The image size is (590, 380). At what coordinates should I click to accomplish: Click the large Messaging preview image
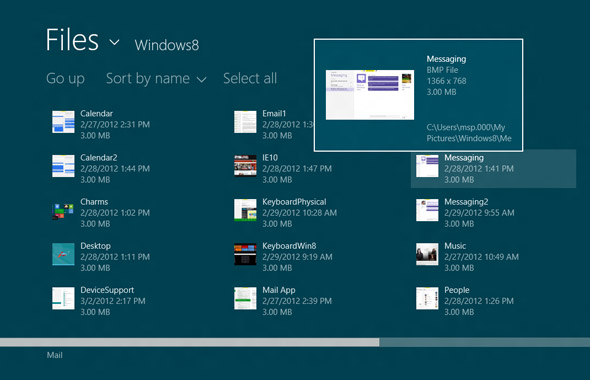(370, 95)
